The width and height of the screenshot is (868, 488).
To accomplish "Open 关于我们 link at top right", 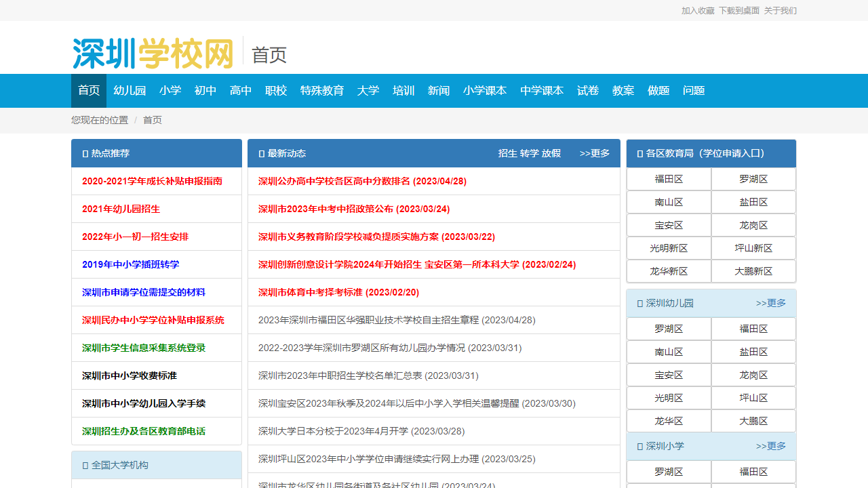I will [x=781, y=11].
